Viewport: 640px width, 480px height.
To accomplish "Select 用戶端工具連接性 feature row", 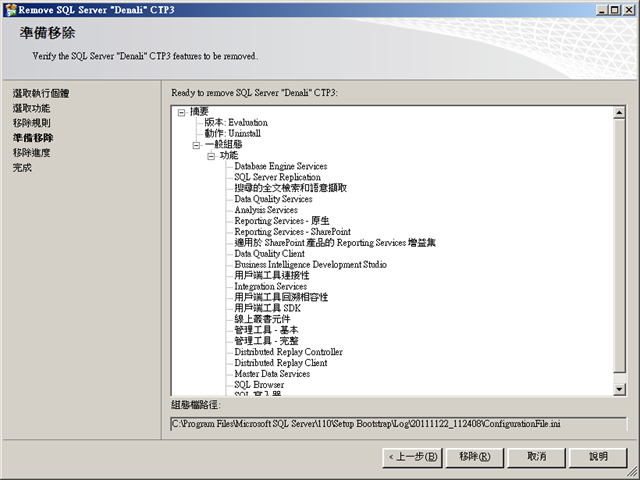I will pos(272,276).
